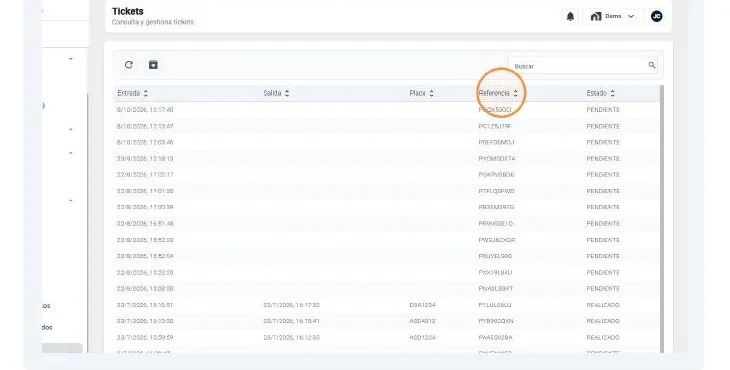Sort tickets by Entrada column
The image size is (730, 370).
point(133,93)
